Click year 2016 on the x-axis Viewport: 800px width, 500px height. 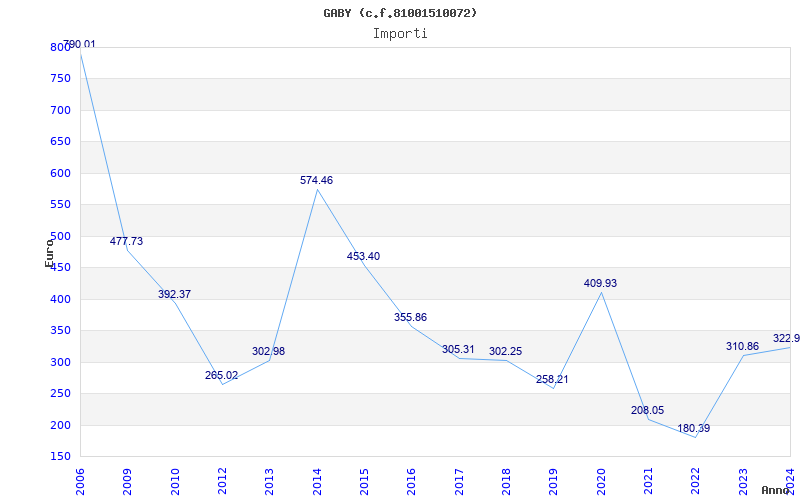[x=412, y=482]
